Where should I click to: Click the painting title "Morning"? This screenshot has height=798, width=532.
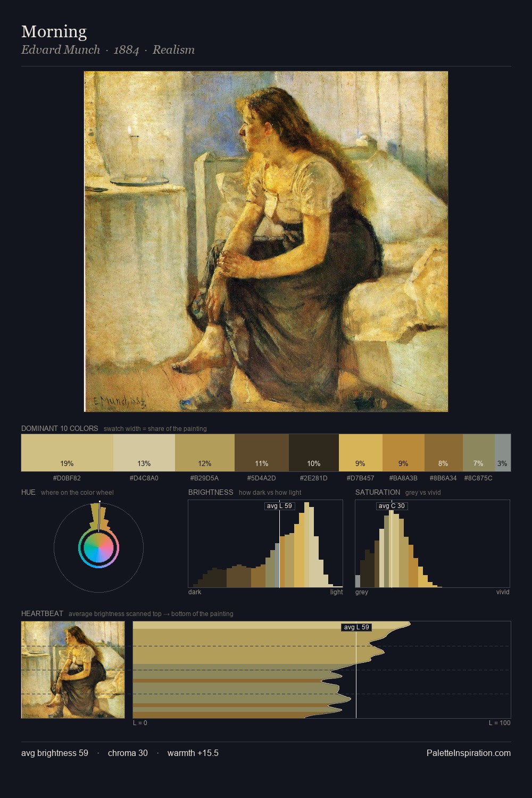54,31
